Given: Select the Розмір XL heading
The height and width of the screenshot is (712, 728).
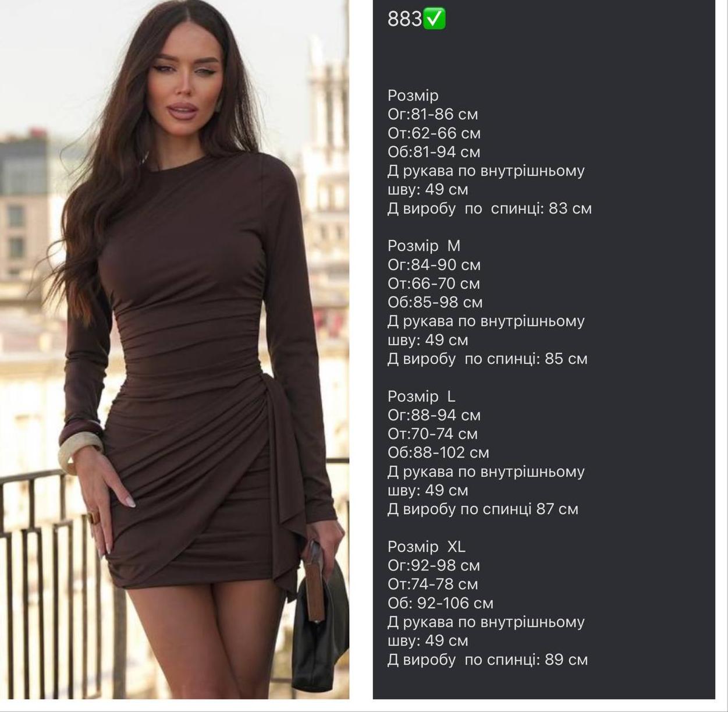Looking at the screenshot, I should coord(427,547).
